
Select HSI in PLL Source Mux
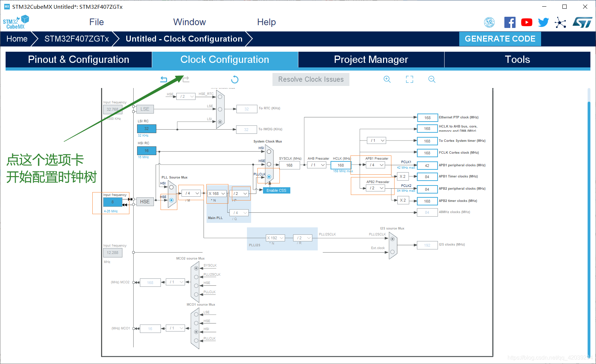point(171,187)
